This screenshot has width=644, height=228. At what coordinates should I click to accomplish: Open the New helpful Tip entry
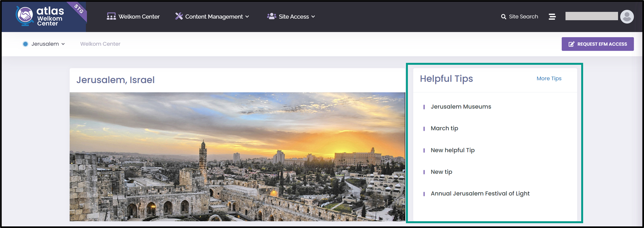452,150
